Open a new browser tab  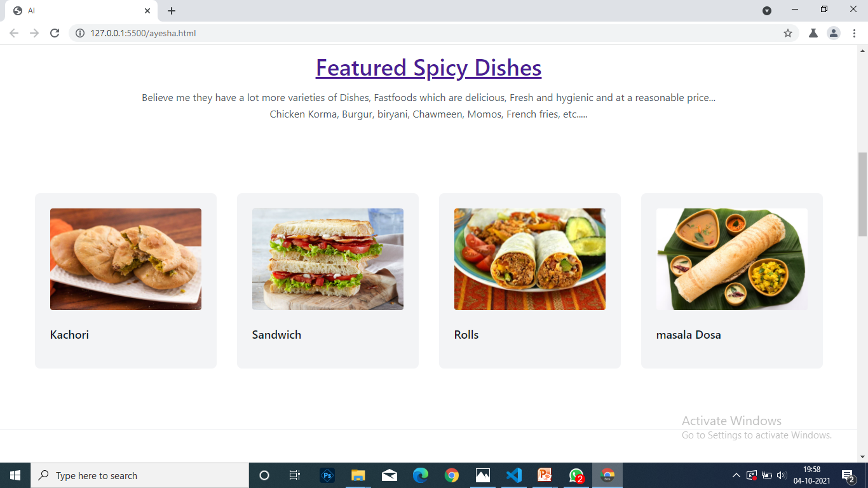pyautogui.click(x=172, y=10)
